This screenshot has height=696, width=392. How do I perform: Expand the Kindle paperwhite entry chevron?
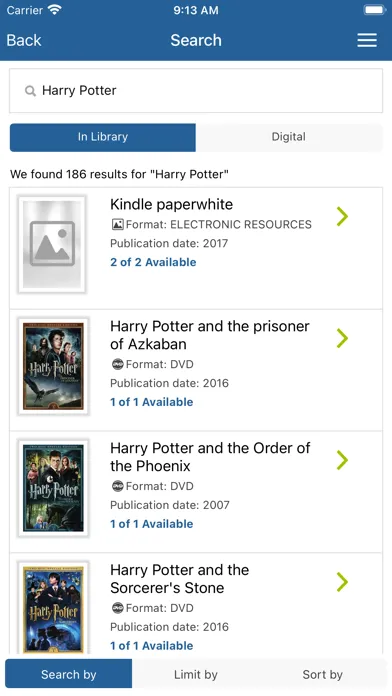coord(342,217)
